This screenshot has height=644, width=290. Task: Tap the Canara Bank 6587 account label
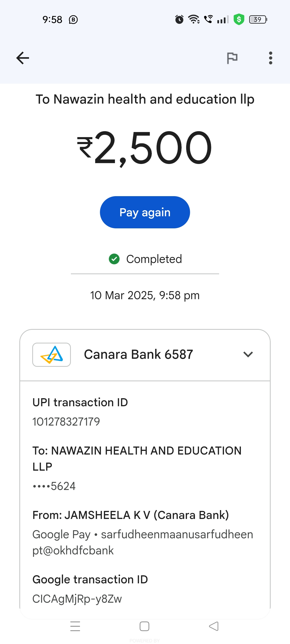pyautogui.click(x=139, y=354)
